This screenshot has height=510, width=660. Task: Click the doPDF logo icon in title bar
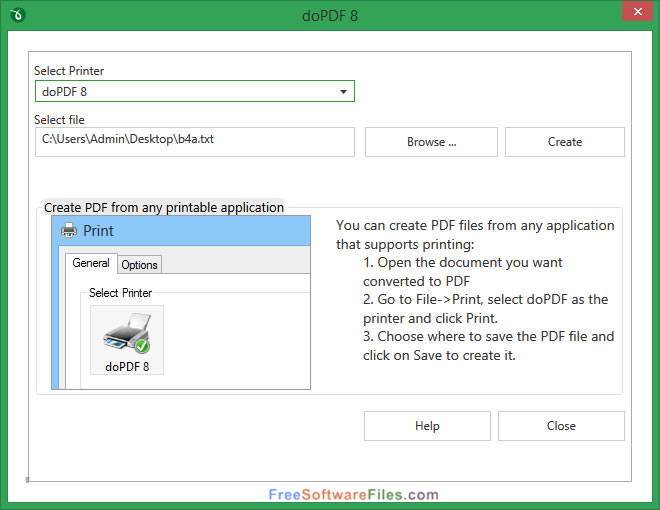click(18, 16)
